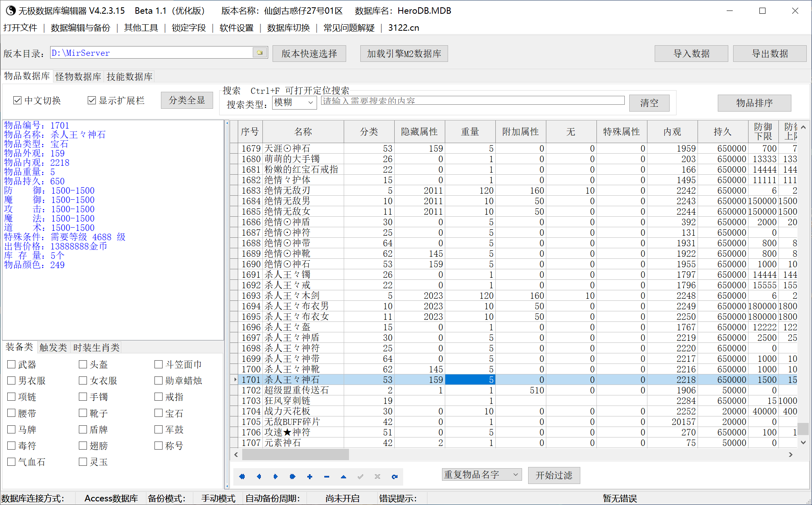Image resolution: width=812 pixels, height=505 pixels.
Task: Check the 武器 category box
Action: click(x=11, y=364)
